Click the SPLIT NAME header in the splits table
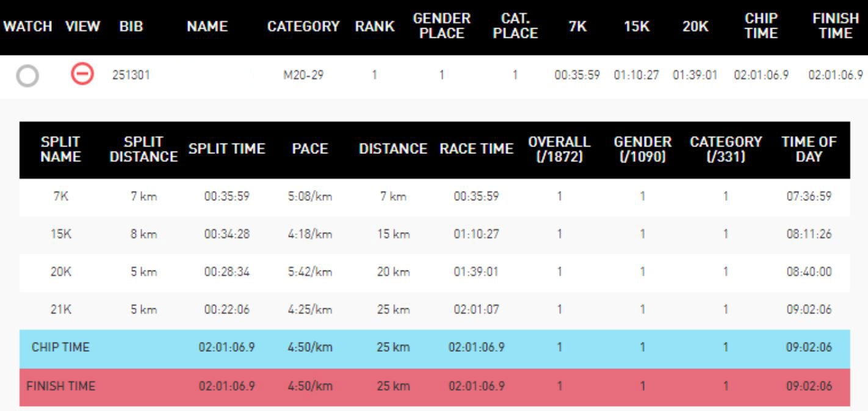This screenshot has width=868, height=411. pos(60,149)
